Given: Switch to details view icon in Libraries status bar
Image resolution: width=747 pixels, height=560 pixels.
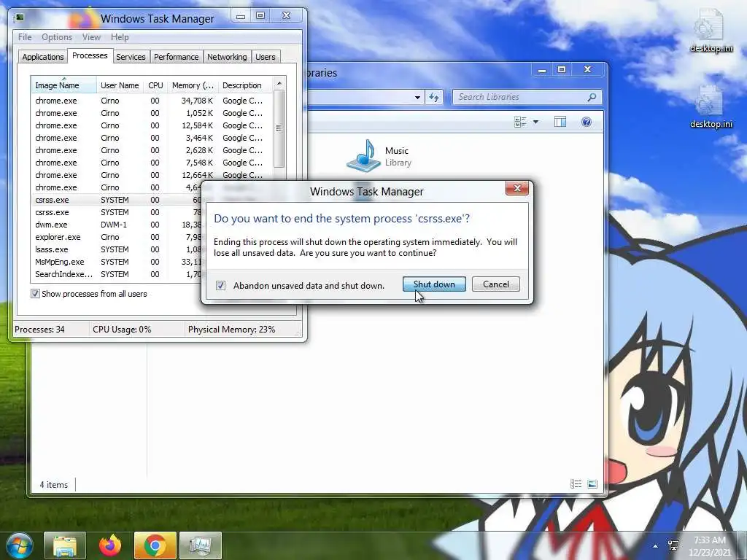Looking at the screenshot, I should point(576,484).
